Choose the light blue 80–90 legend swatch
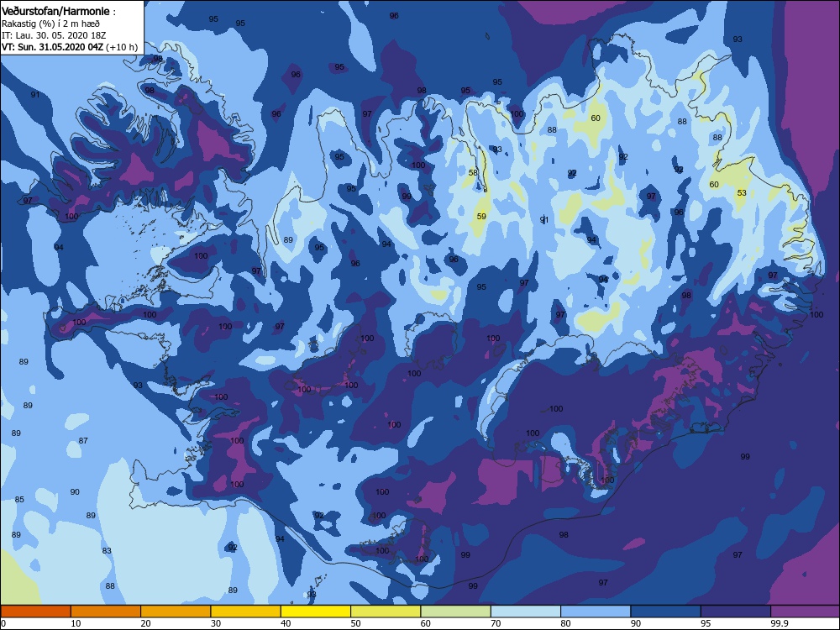The image size is (840, 630). coord(596,612)
